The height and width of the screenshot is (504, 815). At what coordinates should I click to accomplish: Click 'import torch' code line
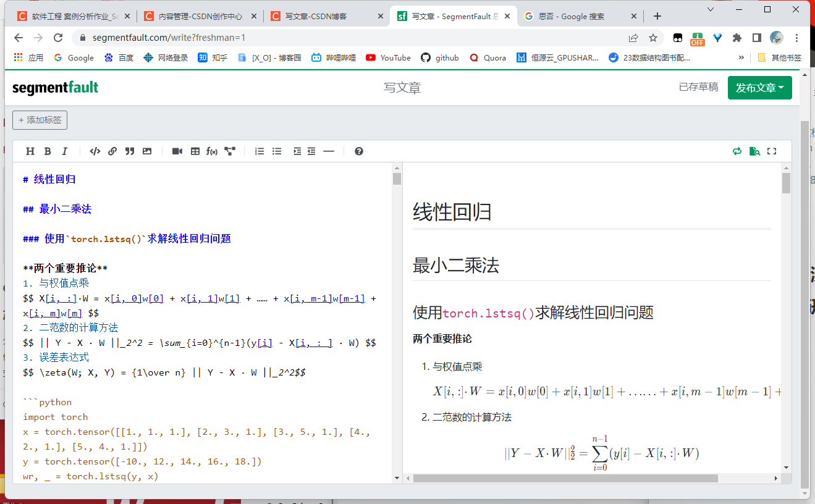56,417
